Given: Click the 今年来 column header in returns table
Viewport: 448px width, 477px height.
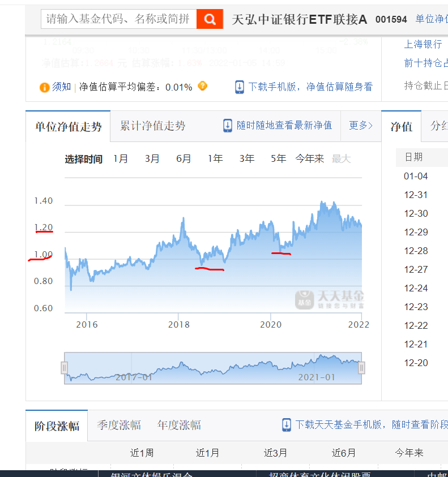Looking at the screenshot, I should (x=409, y=453).
